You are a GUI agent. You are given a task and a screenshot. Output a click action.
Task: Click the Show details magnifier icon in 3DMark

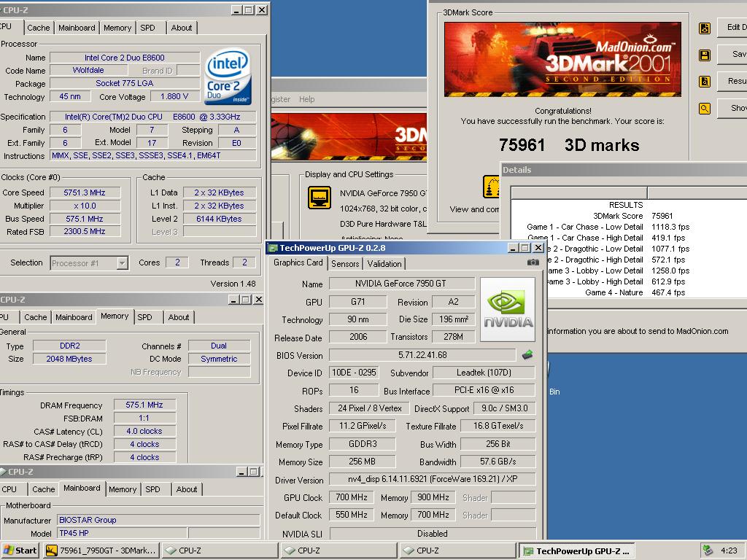tap(705, 109)
